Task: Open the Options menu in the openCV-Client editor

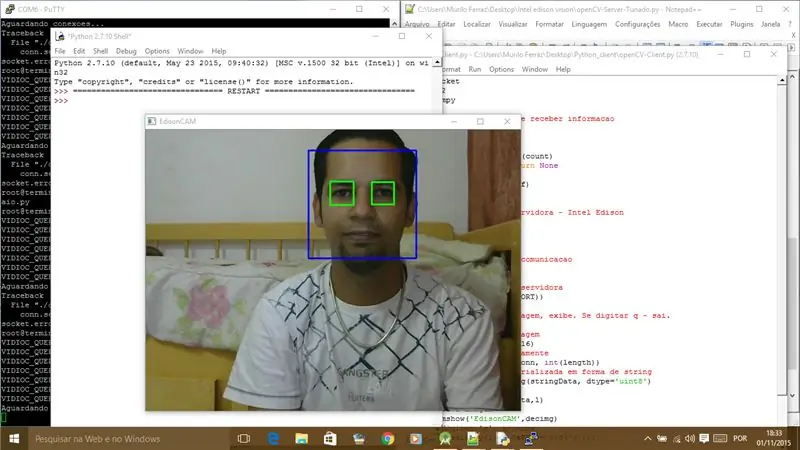Action: (x=502, y=69)
